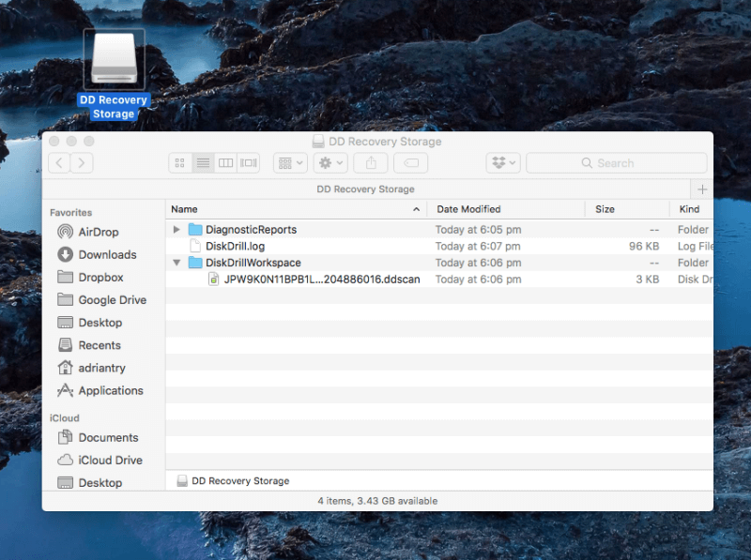Switch Finder to gallery view
Viewport: 751px width, 560px height.
click(x=249, y=163)
